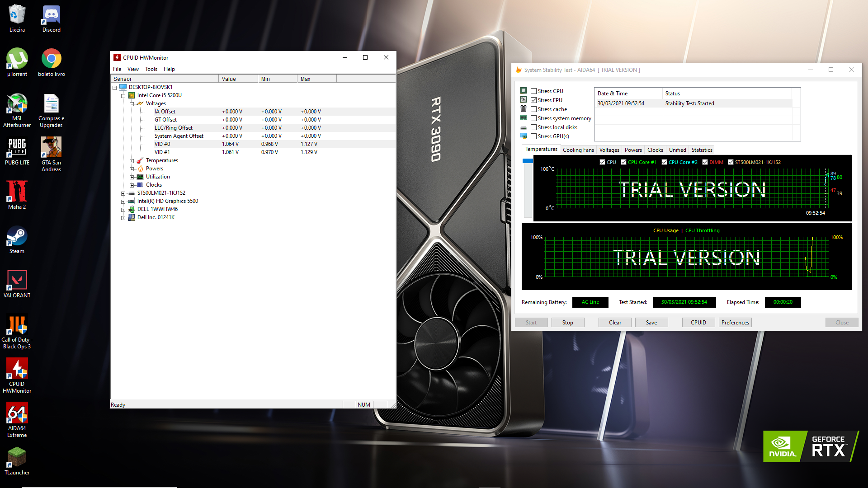Click the Sensor column header
This screenshot has width=868, height=488.
(x=165, y=79)
